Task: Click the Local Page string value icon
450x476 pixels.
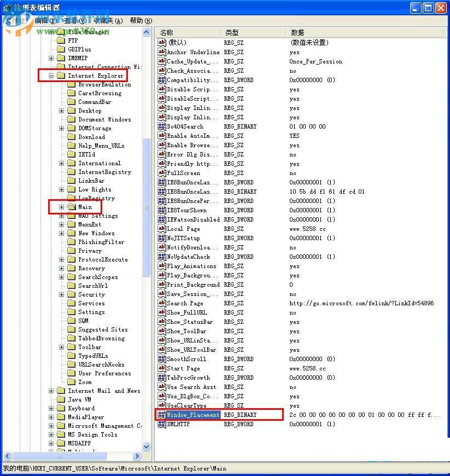Action: [161, 229]
